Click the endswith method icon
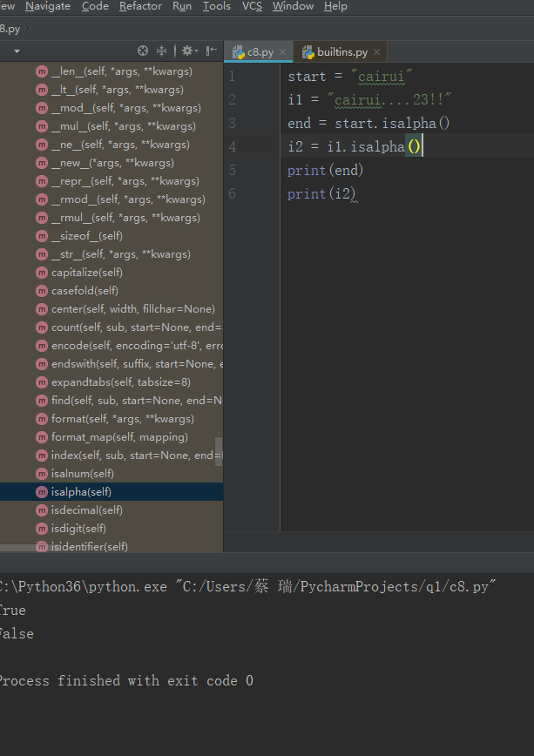This screenshot has width=534, height=756. point(42,364)
